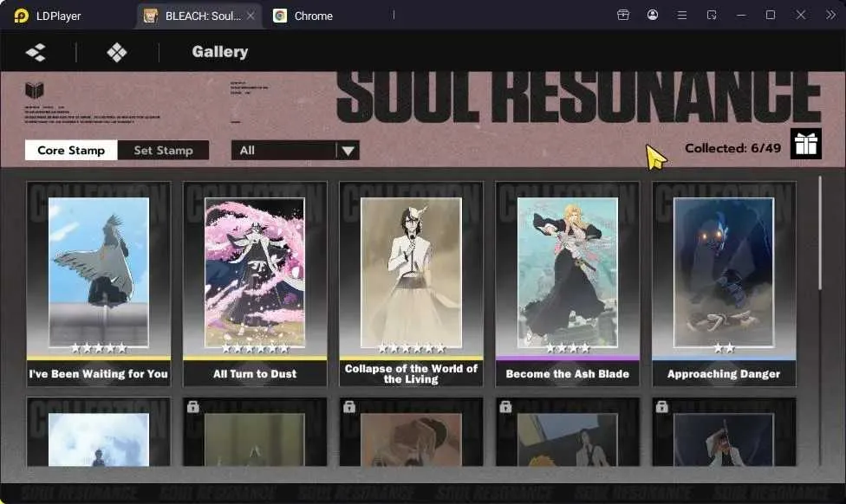Click the four-diamond home icon
The image size is (846, 504).
pos(116,52)
